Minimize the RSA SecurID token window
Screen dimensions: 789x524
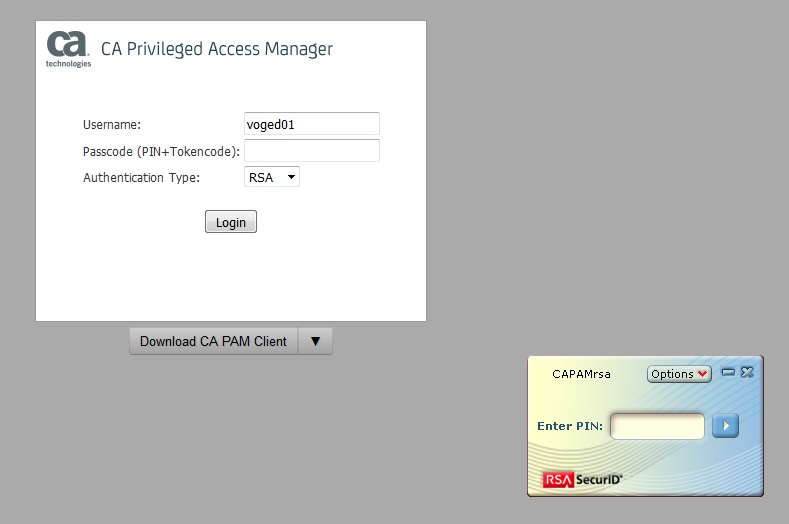pos(728,372)
